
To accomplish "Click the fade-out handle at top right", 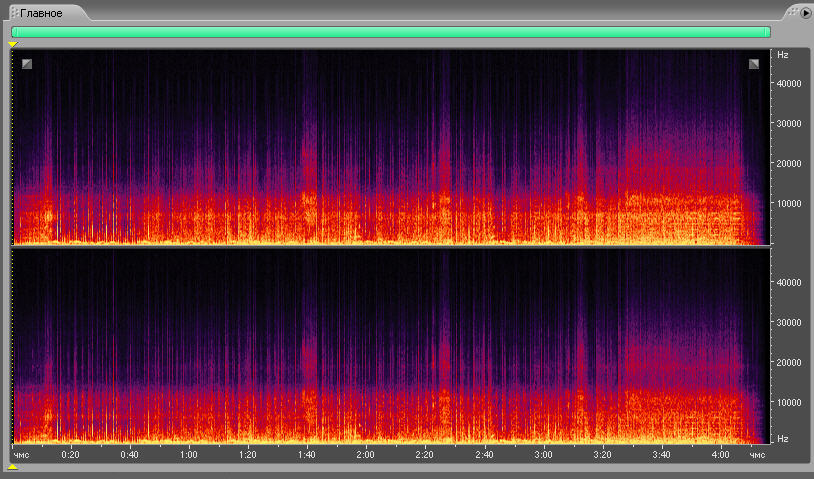I will pyautogui.click(x=754, y=64).
